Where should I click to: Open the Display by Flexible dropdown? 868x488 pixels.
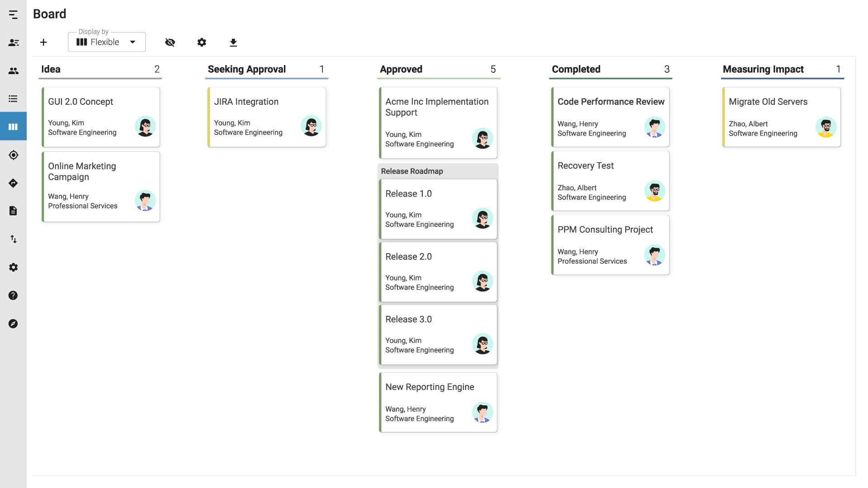(107, 42)
